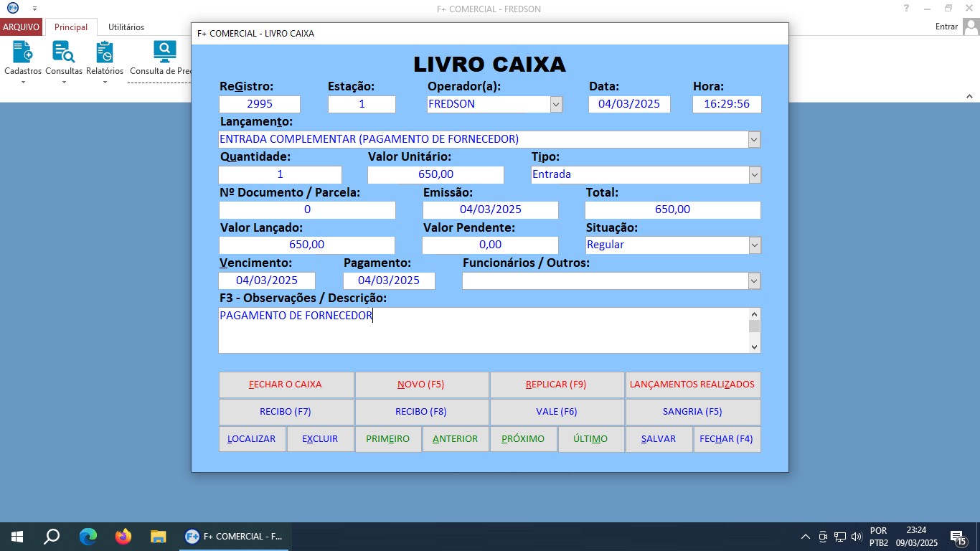Viewport: 980px width, 551px height.
Task: Expand the Operador(a) dropdown
Action: [x=556, y=105]
